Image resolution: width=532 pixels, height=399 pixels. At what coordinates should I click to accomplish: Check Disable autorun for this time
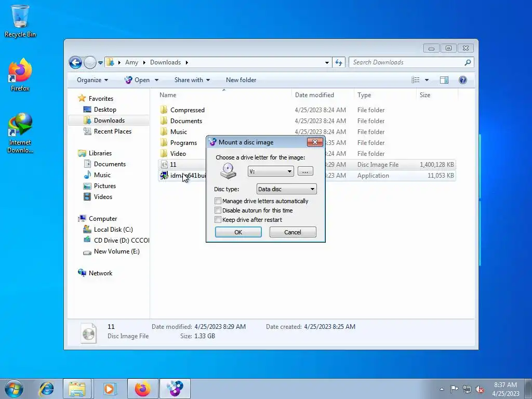[x=218, y=210]
